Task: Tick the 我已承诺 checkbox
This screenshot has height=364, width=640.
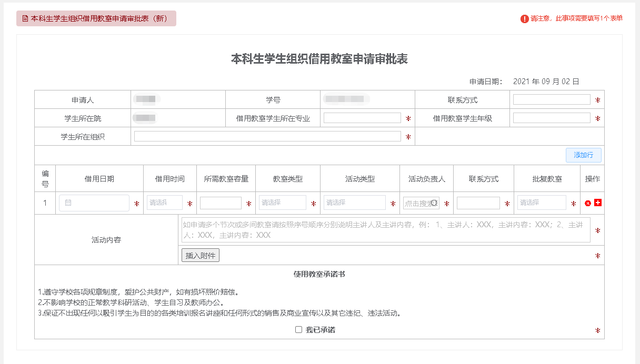Action: click(x=298, y=330)
